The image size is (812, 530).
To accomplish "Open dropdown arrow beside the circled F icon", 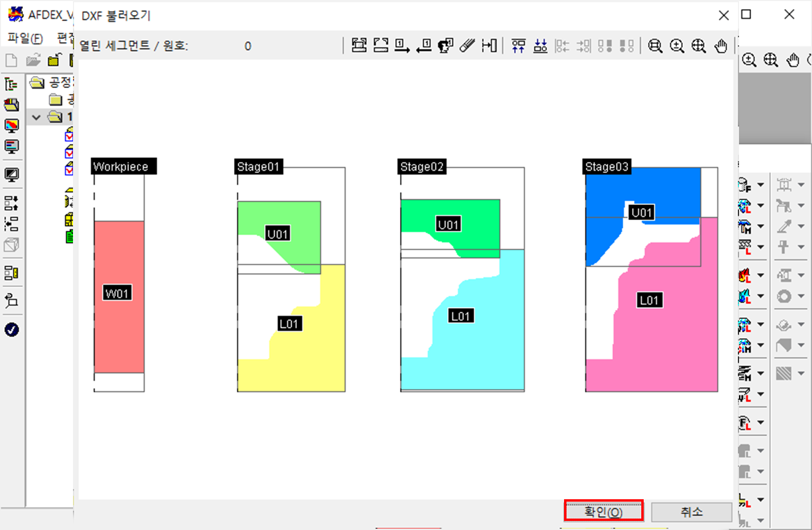I will [x=760, y=422].
